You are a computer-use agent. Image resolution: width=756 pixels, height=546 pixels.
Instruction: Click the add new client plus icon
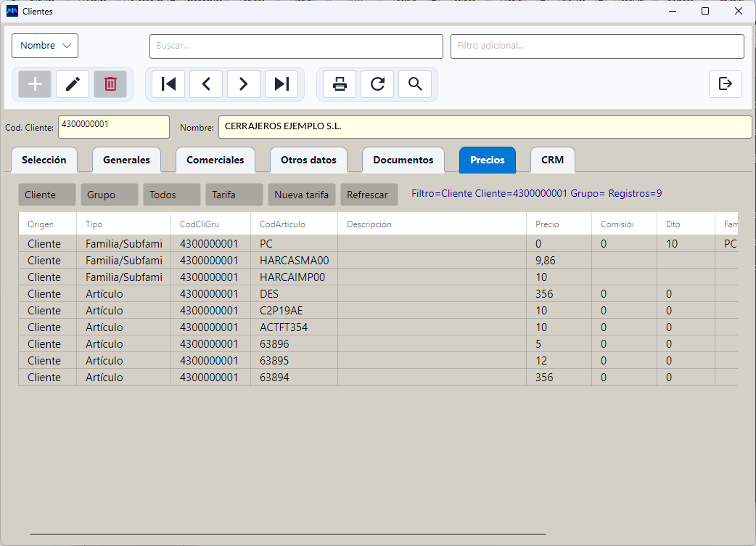click(x=35, y=84)
